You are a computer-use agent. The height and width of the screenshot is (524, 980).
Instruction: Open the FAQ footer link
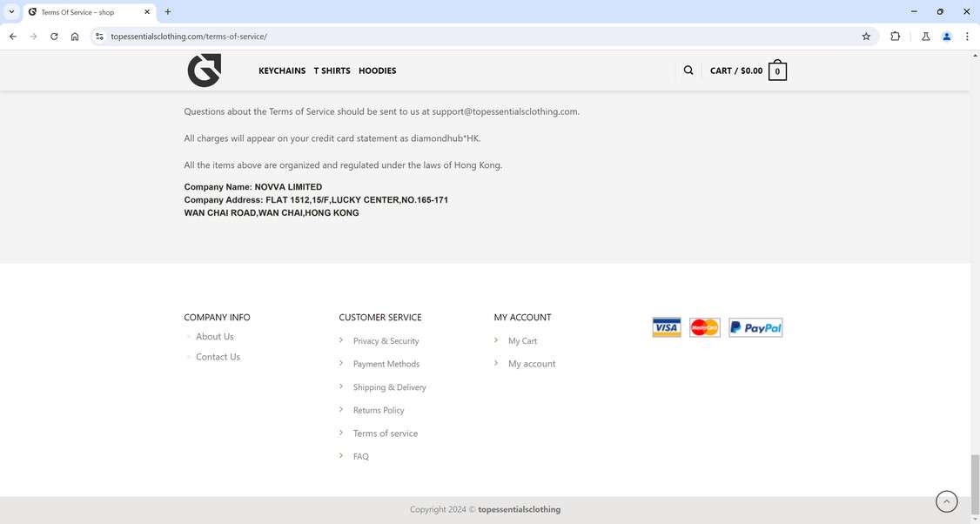pyautogui.click(x=360, y=456)
